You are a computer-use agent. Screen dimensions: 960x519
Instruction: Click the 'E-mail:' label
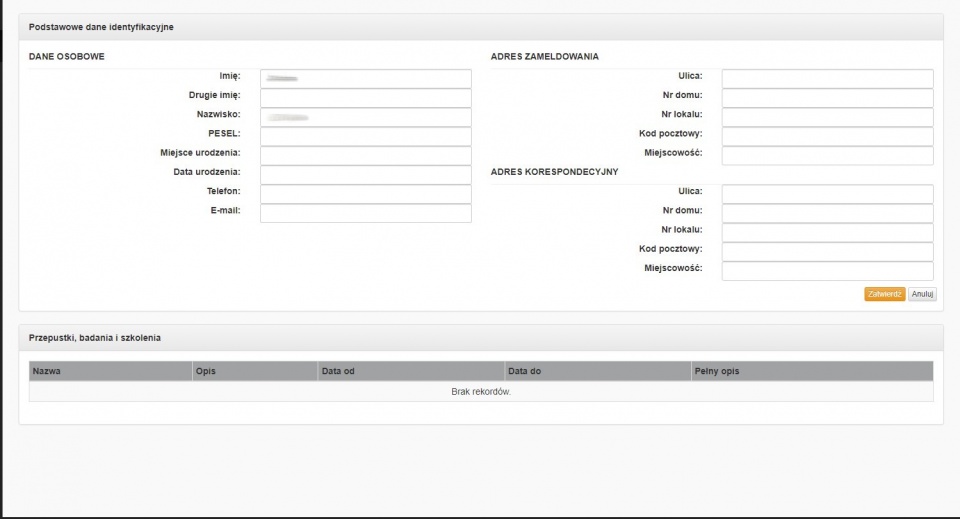tap(225, 211)
